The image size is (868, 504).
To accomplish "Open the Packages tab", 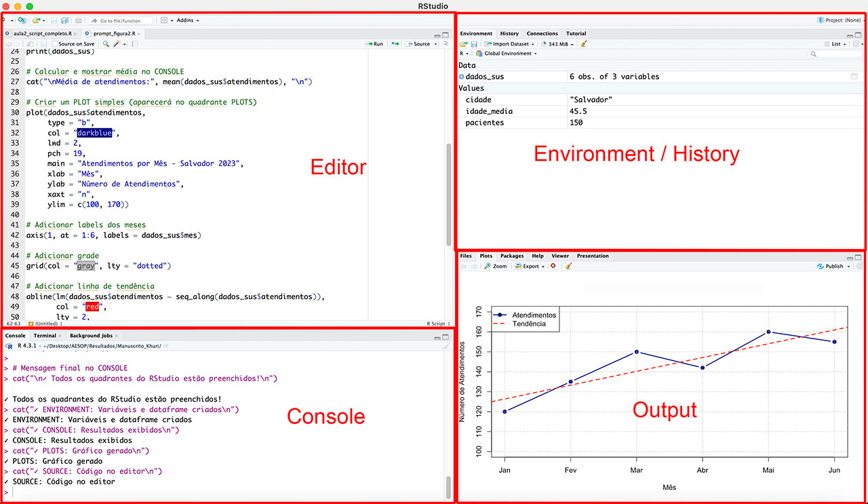I will pos(512,256).
